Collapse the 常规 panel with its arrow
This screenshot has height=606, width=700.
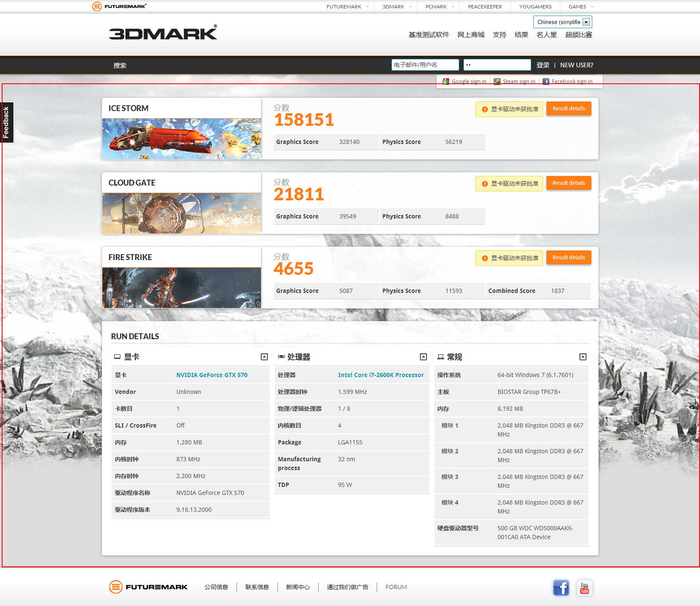tap(583, 356)
